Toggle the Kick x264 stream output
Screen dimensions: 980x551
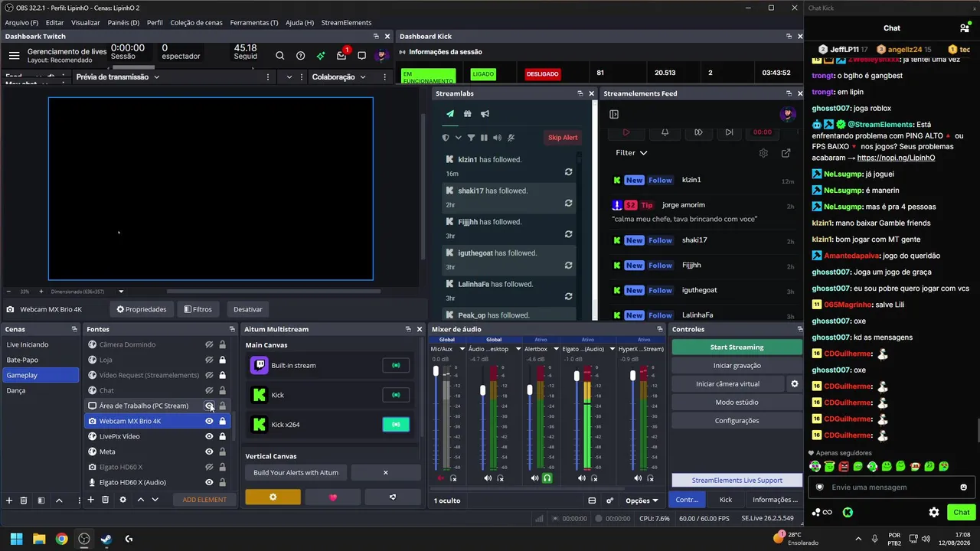396,424
